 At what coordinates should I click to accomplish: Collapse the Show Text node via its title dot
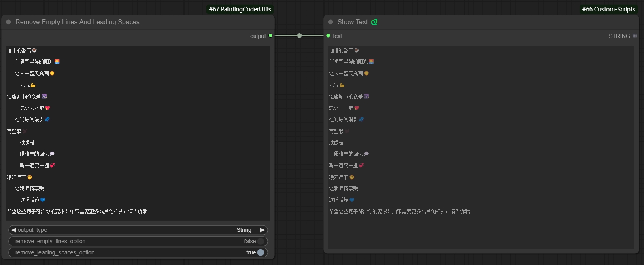click(x=331, y=22)
